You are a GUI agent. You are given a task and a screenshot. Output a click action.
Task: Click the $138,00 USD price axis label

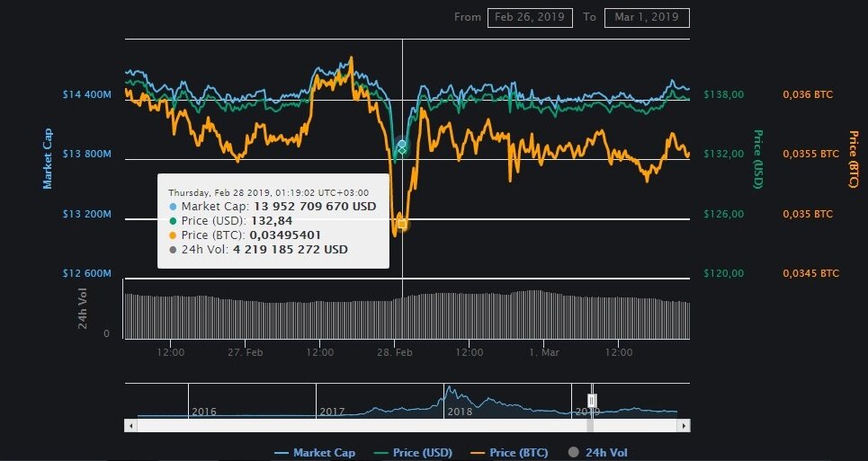pos(724,94)
